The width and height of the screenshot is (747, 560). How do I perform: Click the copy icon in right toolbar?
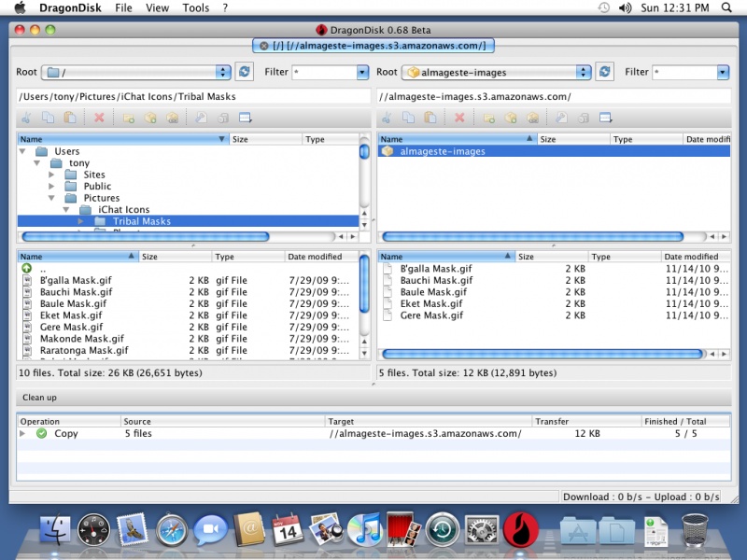point(409,118)
